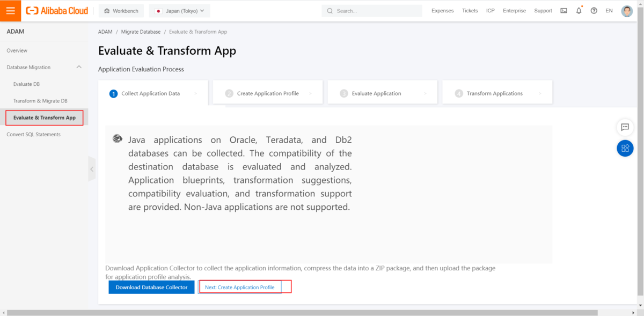Click the Alibaba Cloud logo

point(57,11)
